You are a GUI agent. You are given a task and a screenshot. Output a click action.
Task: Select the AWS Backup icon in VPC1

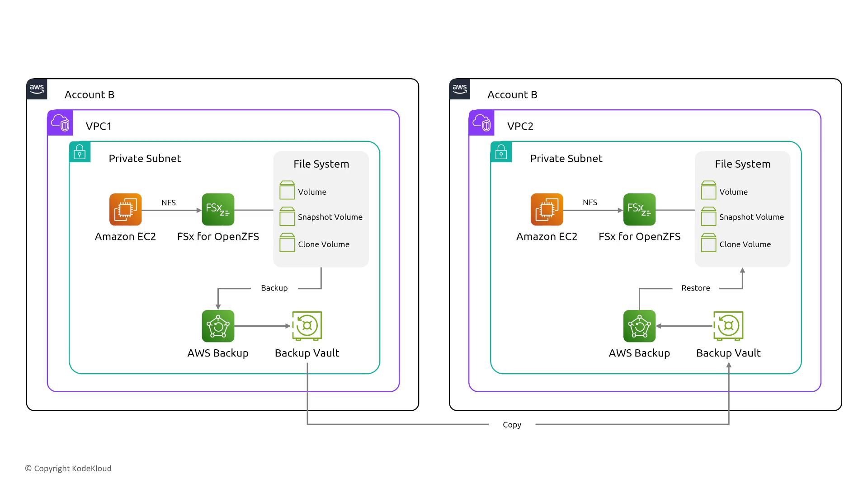click(218, 326)
